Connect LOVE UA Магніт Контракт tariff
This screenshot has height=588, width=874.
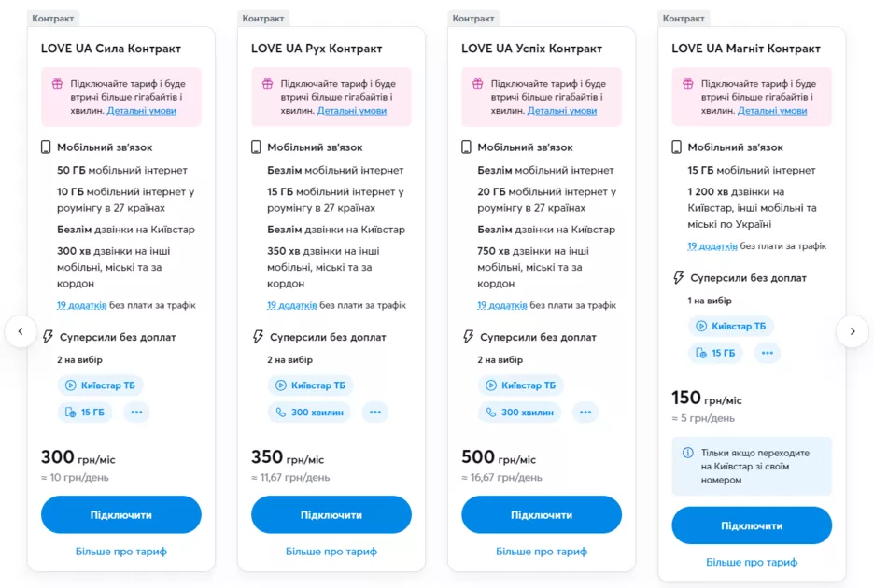point(751,525)
